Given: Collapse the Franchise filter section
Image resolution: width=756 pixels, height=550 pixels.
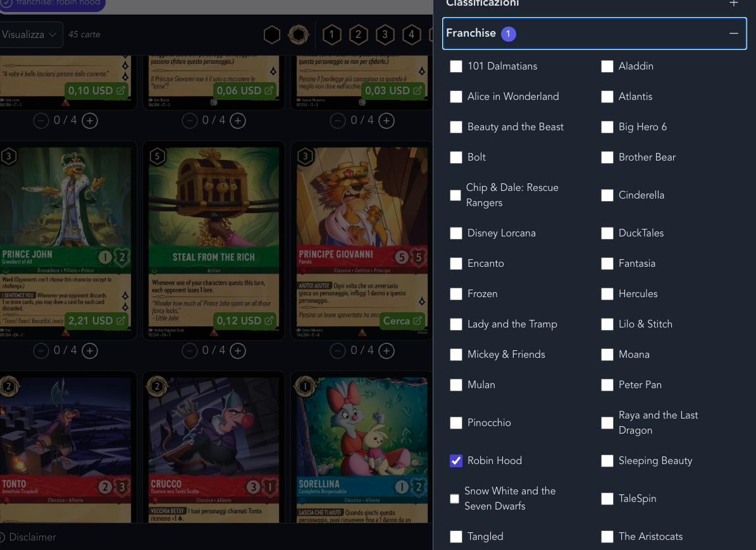Looking at the screenshot, I should point(733,34).
